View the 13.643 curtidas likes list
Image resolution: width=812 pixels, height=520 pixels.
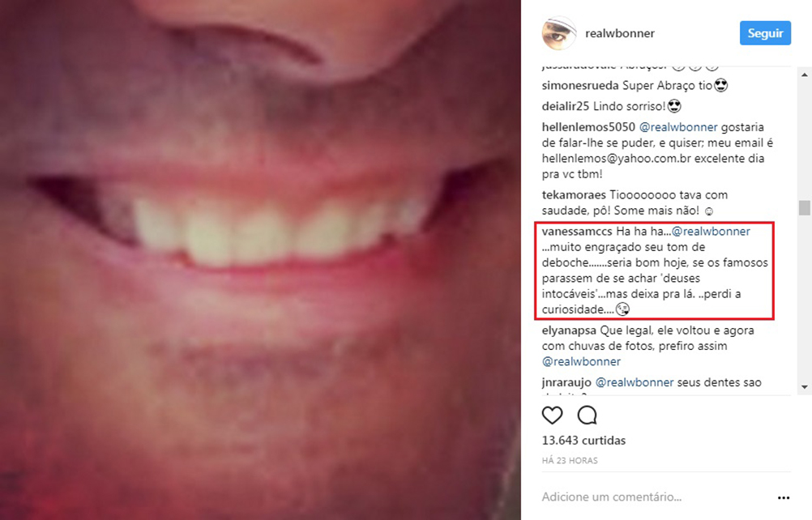(583, 441)
